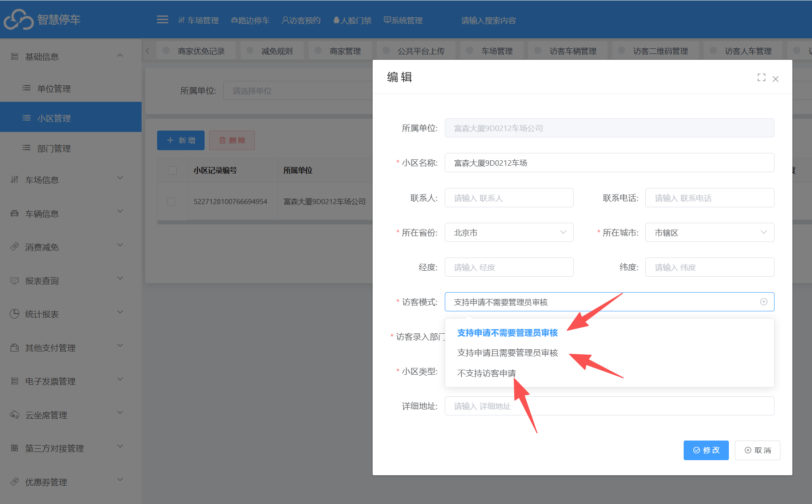Viewport: 812px width, 504px height.
Task: Open 部门管理 in the sidebar
Action: coord(71,148)
